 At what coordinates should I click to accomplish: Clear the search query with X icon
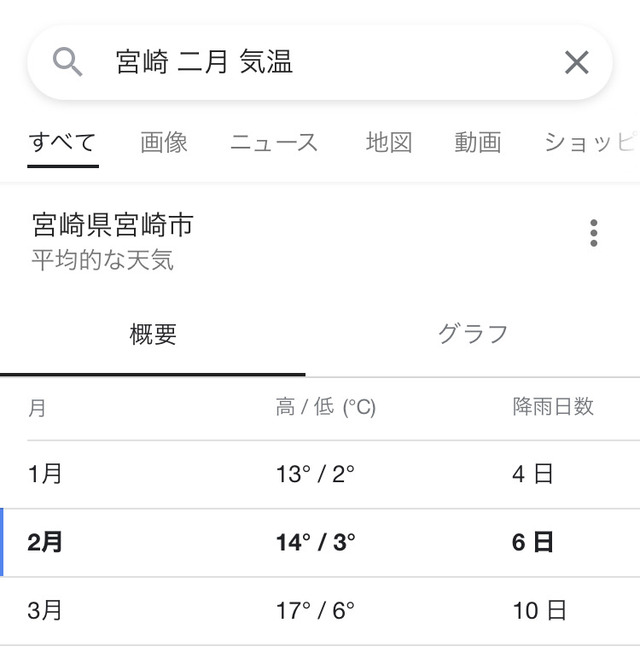point(576,63)
